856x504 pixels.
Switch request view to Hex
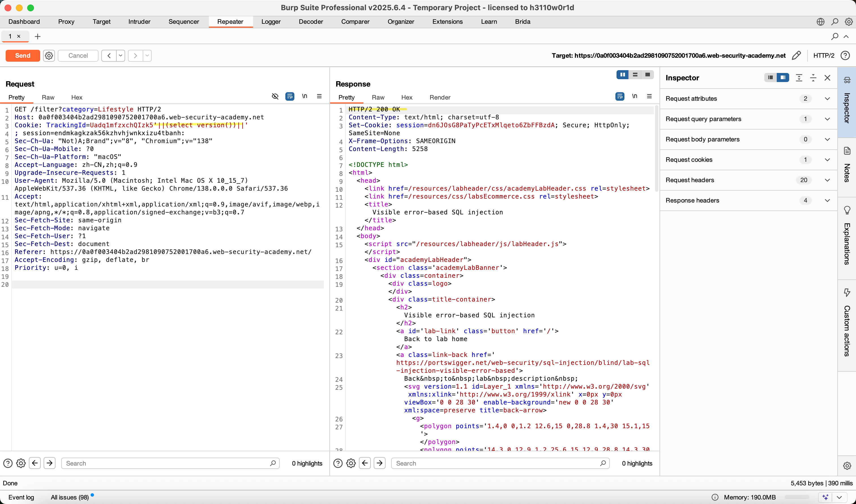coord(77,98)
